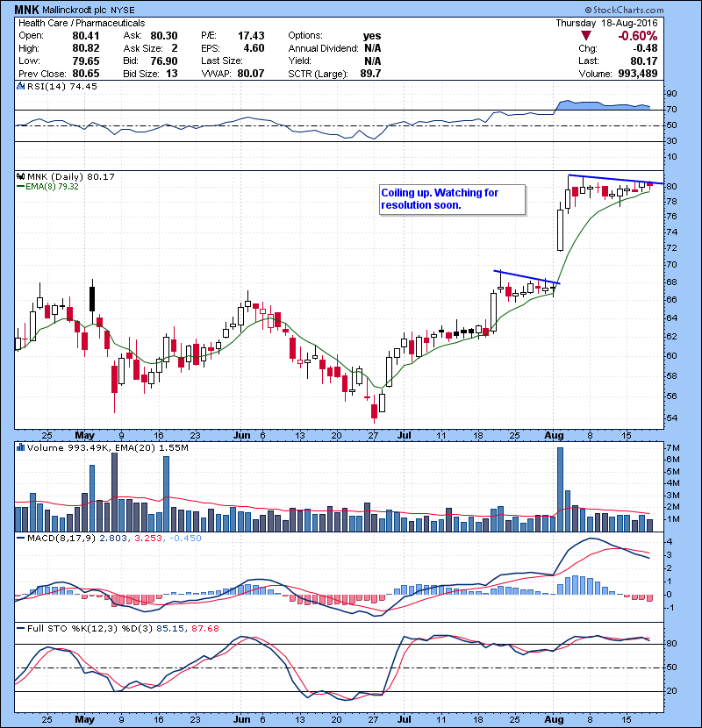
Task: Click the Coiling up annotation box
Action: click(x=453, y=200)
